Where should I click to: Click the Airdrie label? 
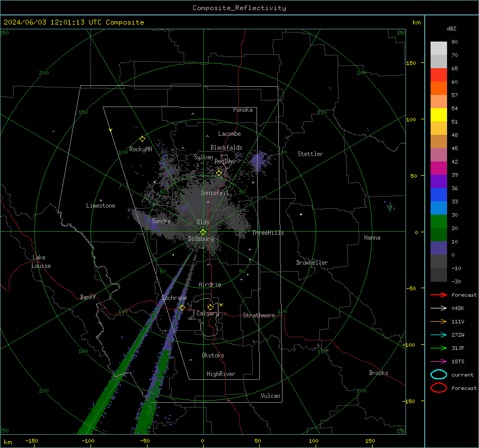pos(210,284)
